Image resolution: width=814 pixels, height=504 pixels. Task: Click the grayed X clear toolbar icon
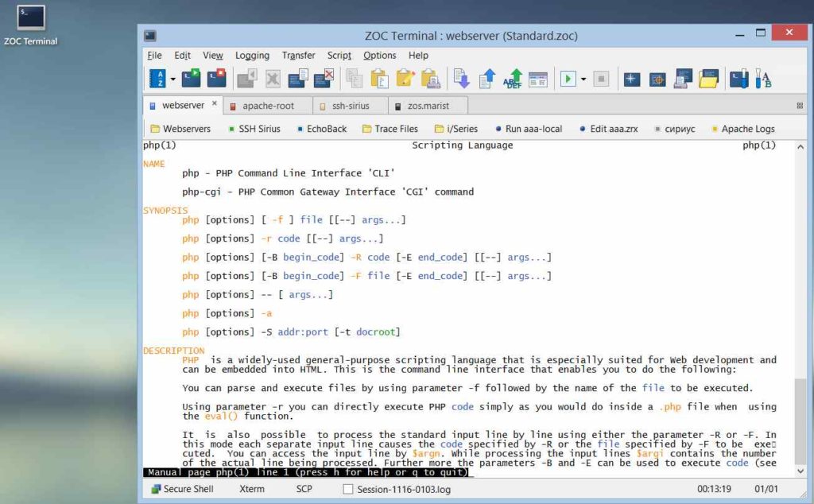273,79
